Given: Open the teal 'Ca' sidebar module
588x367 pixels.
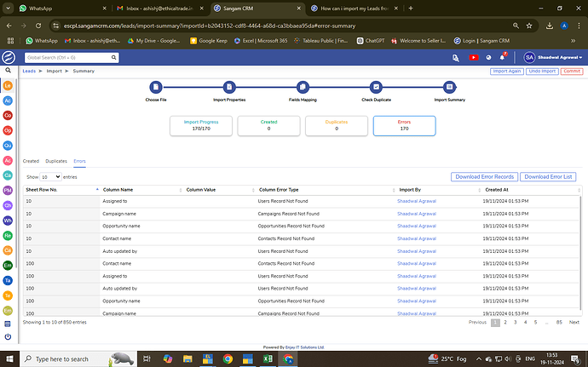Looking at the screenshot, I should tap(8, 175).
